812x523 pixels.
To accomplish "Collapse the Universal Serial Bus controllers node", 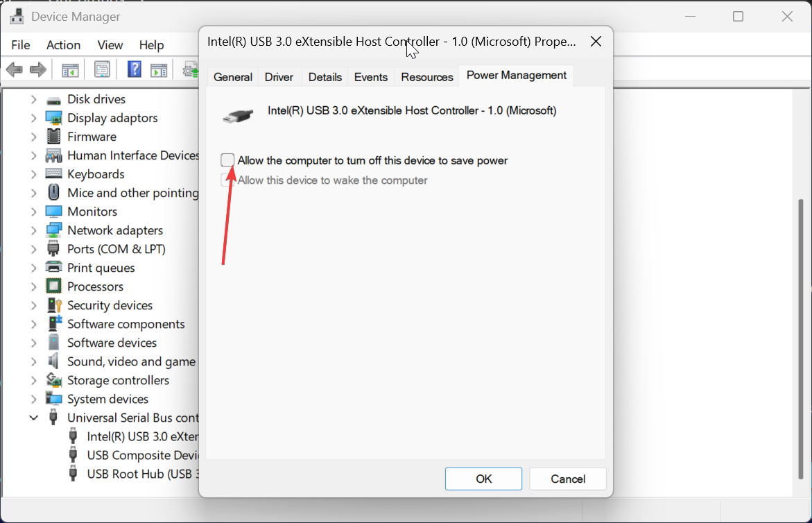I will click(x=34, y=418).
